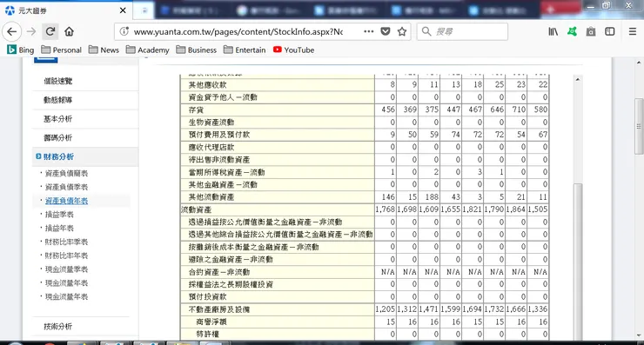Open the 財務比率季表 link
The width and height of the screenshot is (644, 345).
[x=66, y=242]
